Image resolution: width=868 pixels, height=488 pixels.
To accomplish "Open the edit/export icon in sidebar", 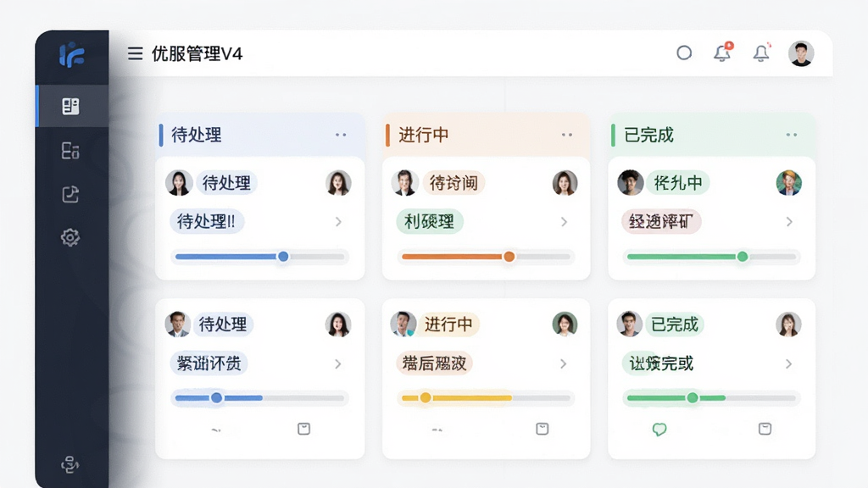I will click(x=70, y=194).
